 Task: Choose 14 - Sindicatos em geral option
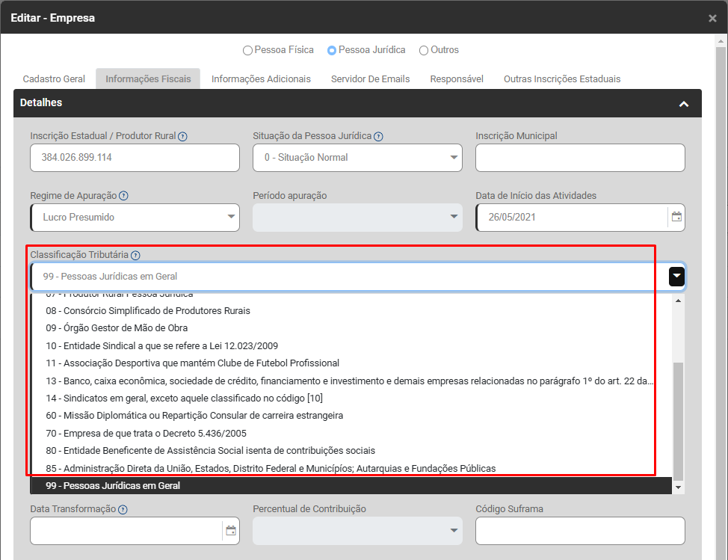184,398
